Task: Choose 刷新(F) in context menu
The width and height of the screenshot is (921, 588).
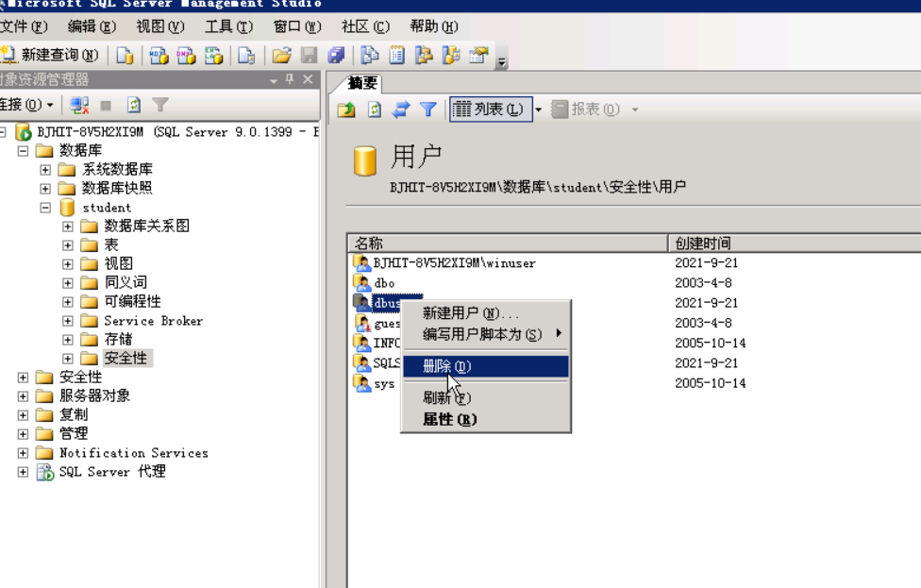Action: tap(485, 397)
